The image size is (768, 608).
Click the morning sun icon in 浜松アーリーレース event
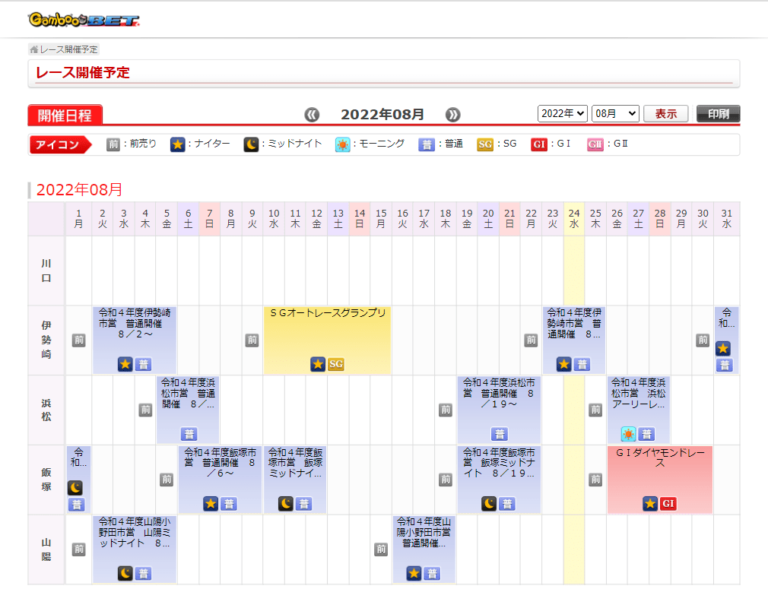tap(627, 434)
